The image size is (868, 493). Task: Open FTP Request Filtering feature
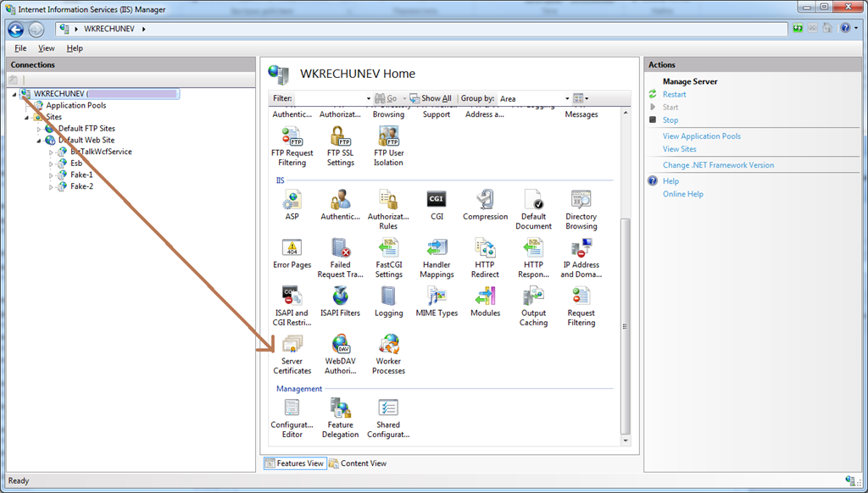coord(292,146)
